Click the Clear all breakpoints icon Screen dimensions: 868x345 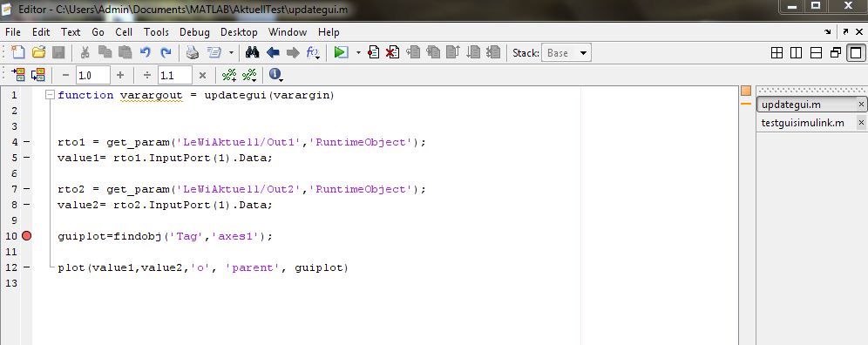(392, 52)
